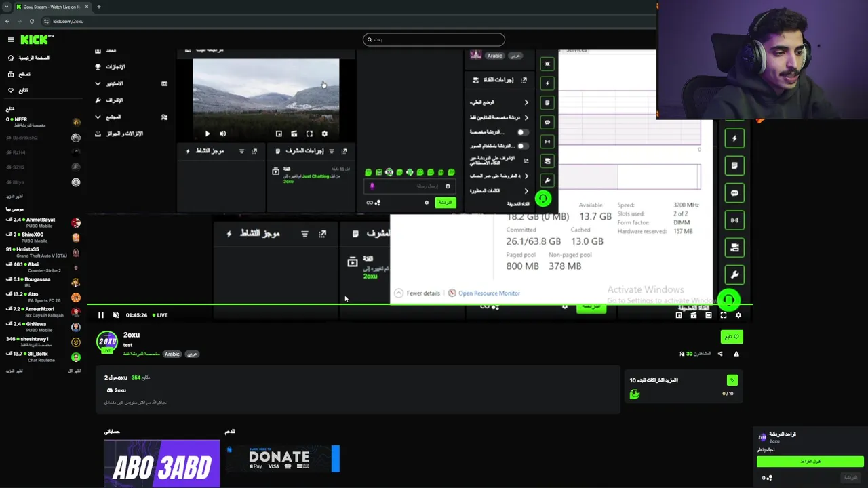The width and height of the screenshot is (868, 488).
Task: Open AhmetBayat recommended PUBG Mobile channel
Action: coord(42,222)
